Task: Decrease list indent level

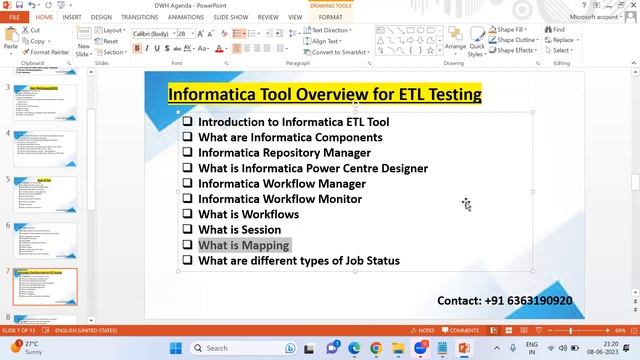Action: (x=269, y=33)
